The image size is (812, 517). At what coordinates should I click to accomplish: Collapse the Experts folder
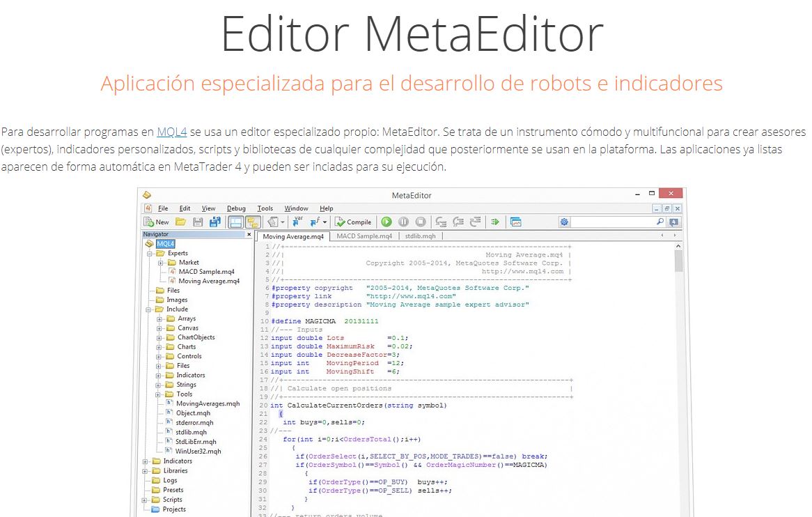149,254
